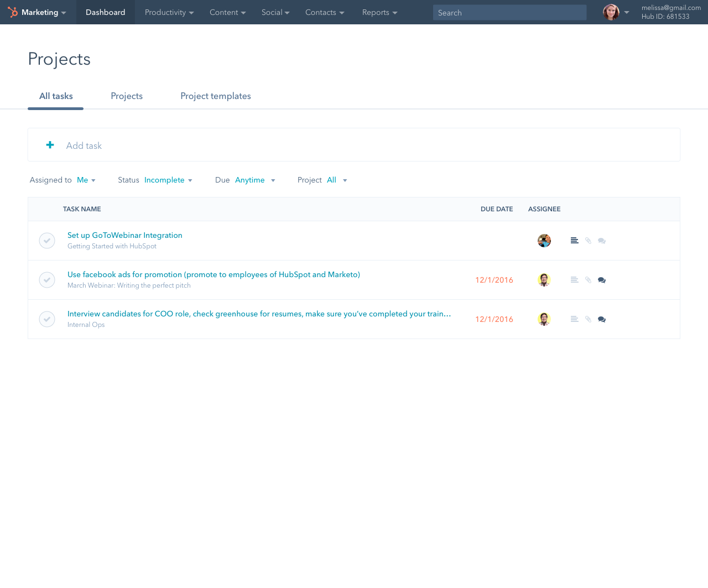Click the Search field in top bar

[509, 12]
